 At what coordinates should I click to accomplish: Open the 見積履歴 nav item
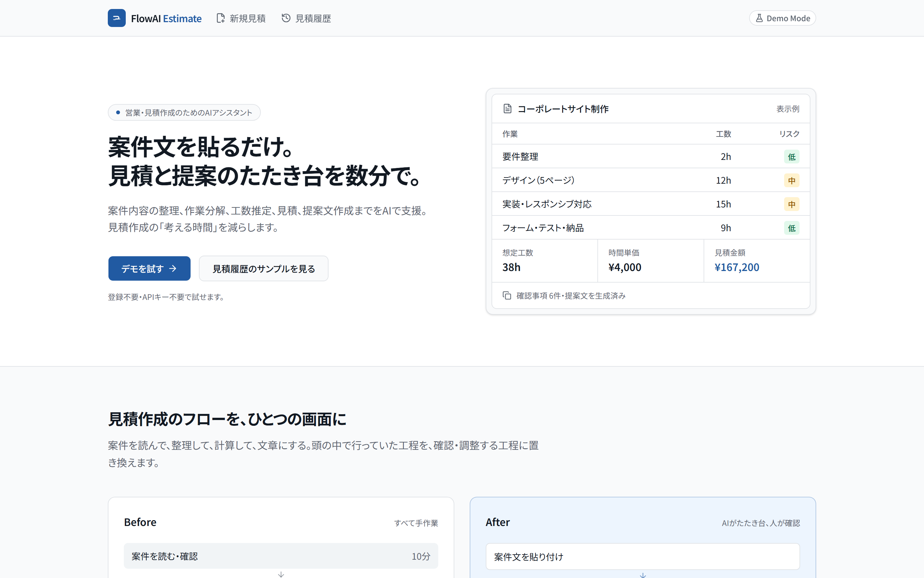pos(306,18)
